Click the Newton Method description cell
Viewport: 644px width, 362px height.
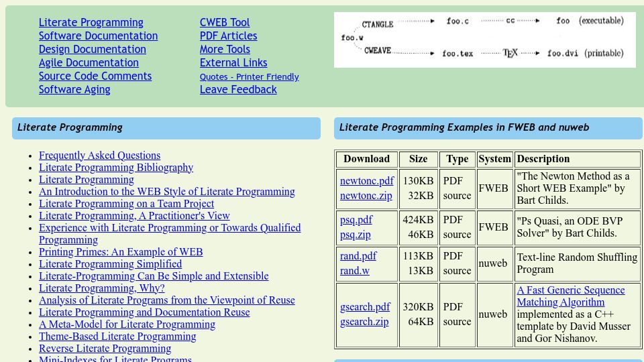[x=578, y=188]
